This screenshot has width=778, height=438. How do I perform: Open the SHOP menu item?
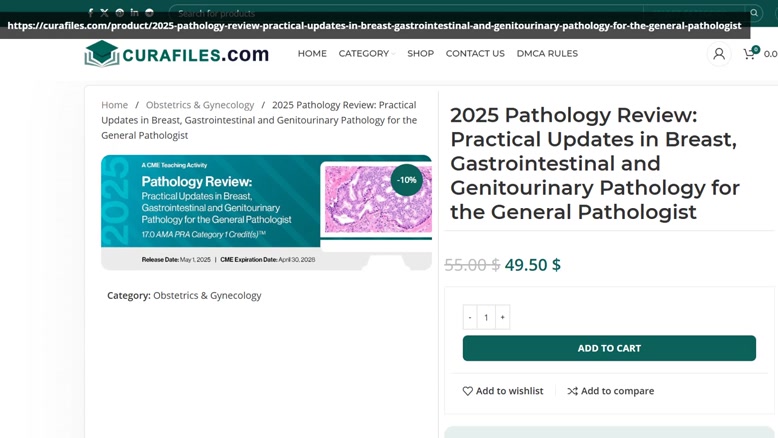pos(420,54)
